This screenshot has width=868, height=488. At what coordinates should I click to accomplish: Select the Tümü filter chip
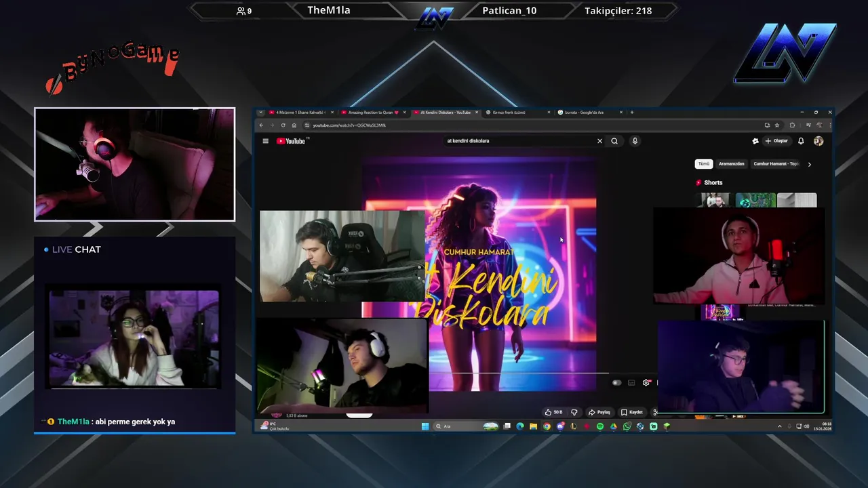pos(704,164)
